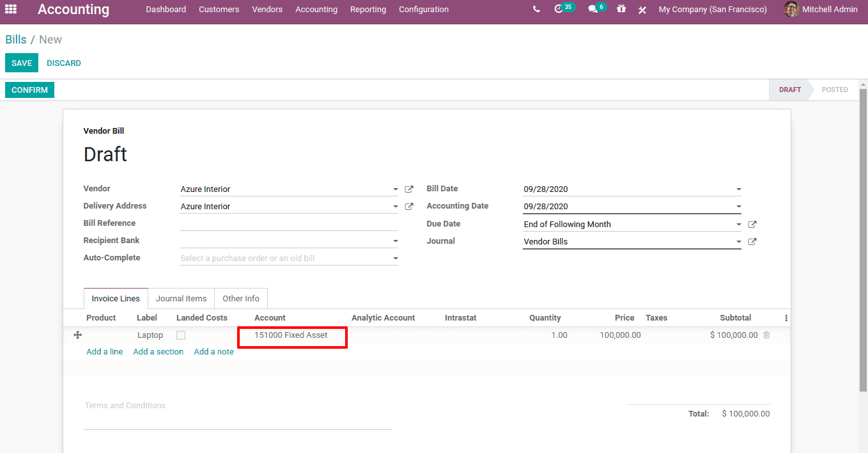The width and height of the screenshot is (868, 453).
Task: Switch to Other Info tab
Action: 241,299
